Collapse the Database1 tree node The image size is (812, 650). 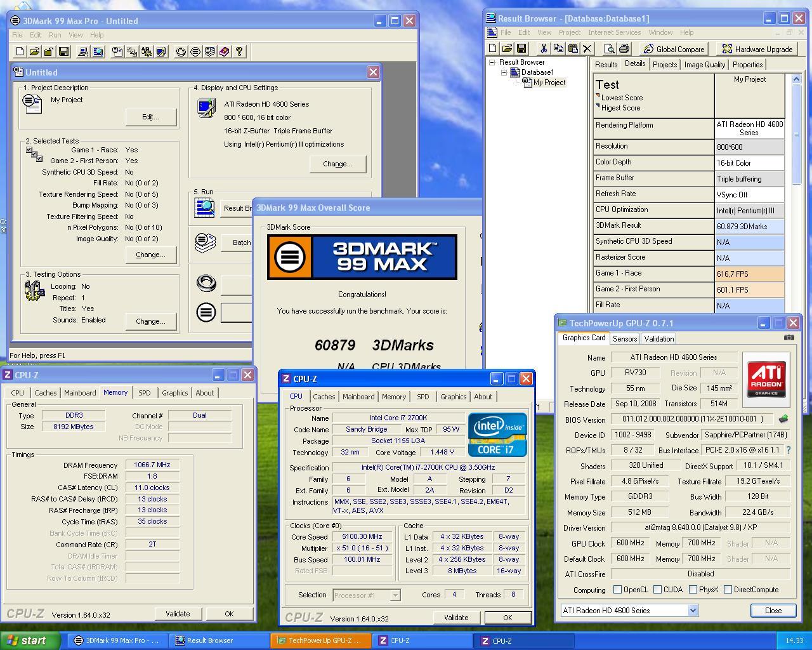[x=504, y=72]
